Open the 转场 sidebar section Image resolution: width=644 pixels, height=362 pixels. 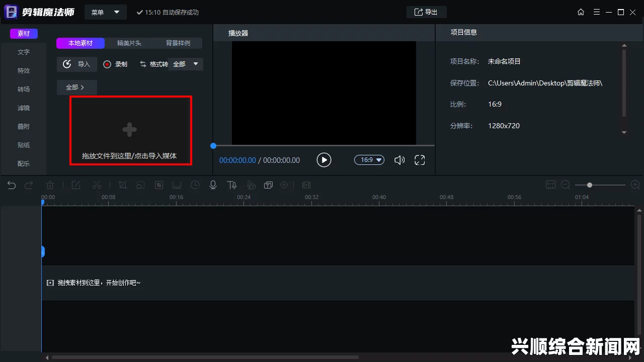coord(24,89)
